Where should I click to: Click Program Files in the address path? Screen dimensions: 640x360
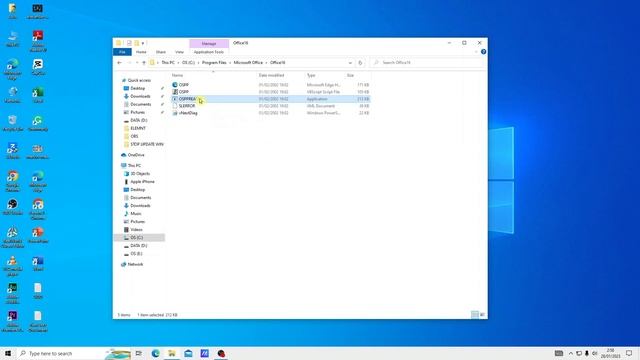coord(214,62)
